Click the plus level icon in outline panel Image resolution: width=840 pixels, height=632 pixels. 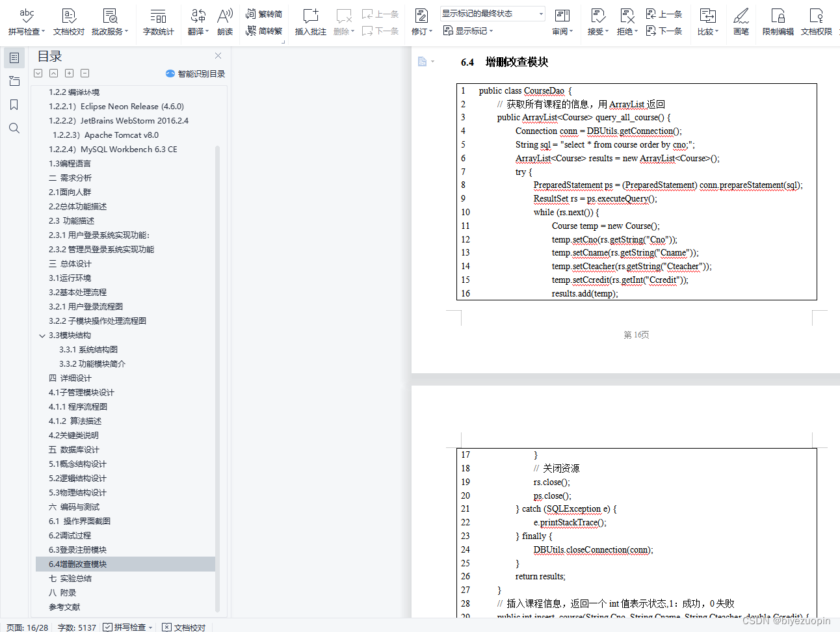point(70,73)
